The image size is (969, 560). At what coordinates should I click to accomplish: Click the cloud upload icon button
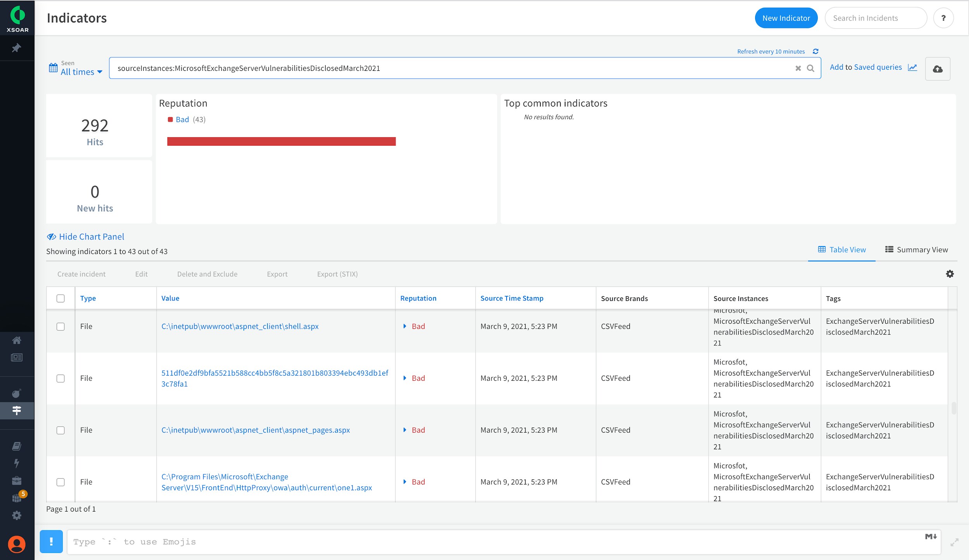click(938, 69)
